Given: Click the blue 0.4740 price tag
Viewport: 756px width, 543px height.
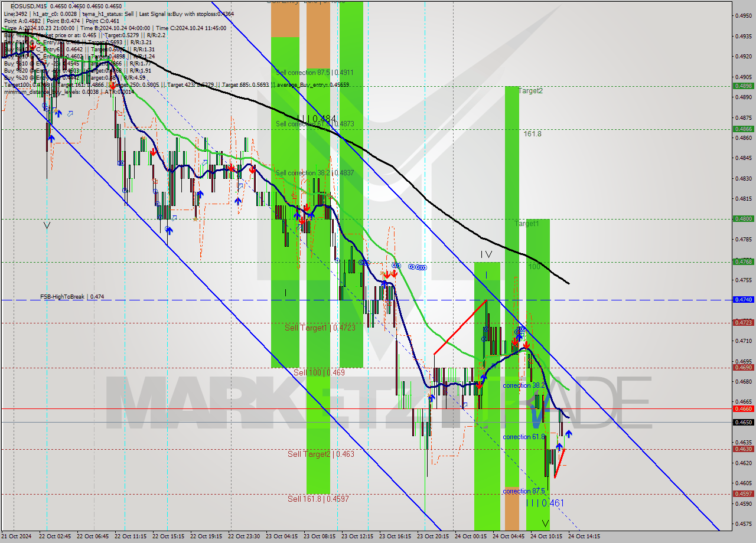Looking at the screenshot, I should click(x=743, y=300).
